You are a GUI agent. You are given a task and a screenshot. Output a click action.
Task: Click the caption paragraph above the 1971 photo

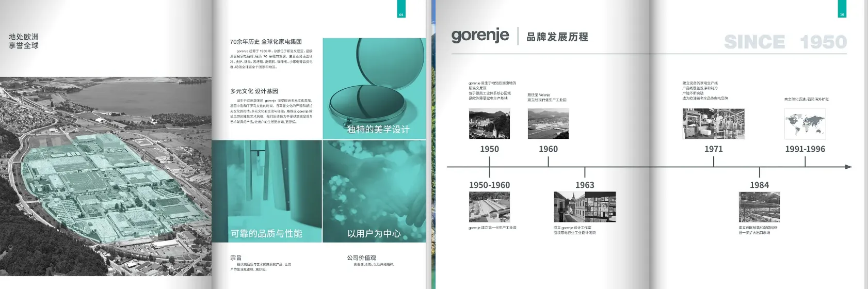click(x=705, y=90)
